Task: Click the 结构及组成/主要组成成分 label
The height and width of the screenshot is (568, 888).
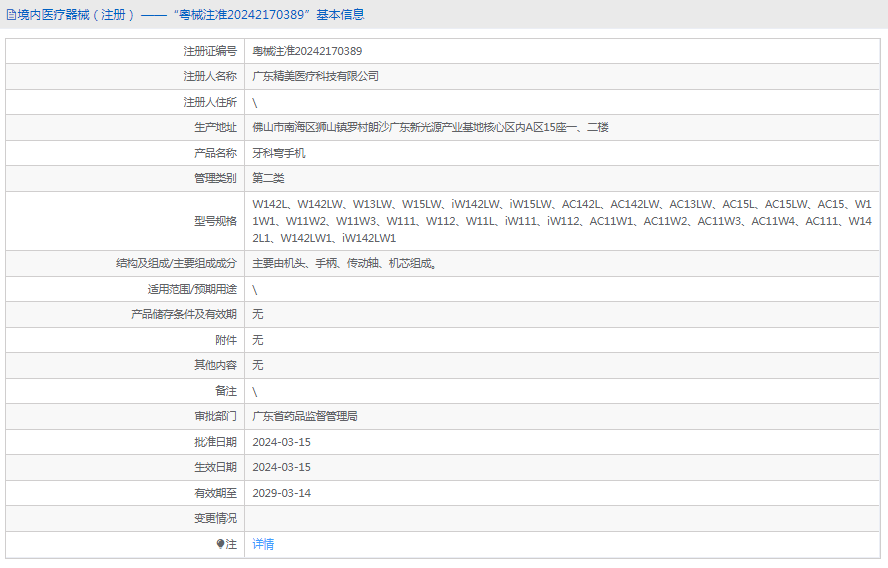Action: (176, 263)
